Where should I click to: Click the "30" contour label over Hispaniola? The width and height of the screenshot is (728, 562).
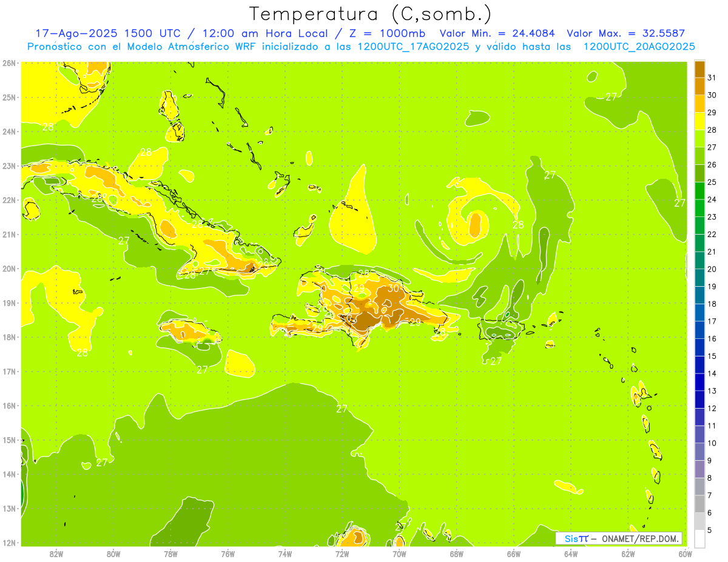[x=394, y=289]
